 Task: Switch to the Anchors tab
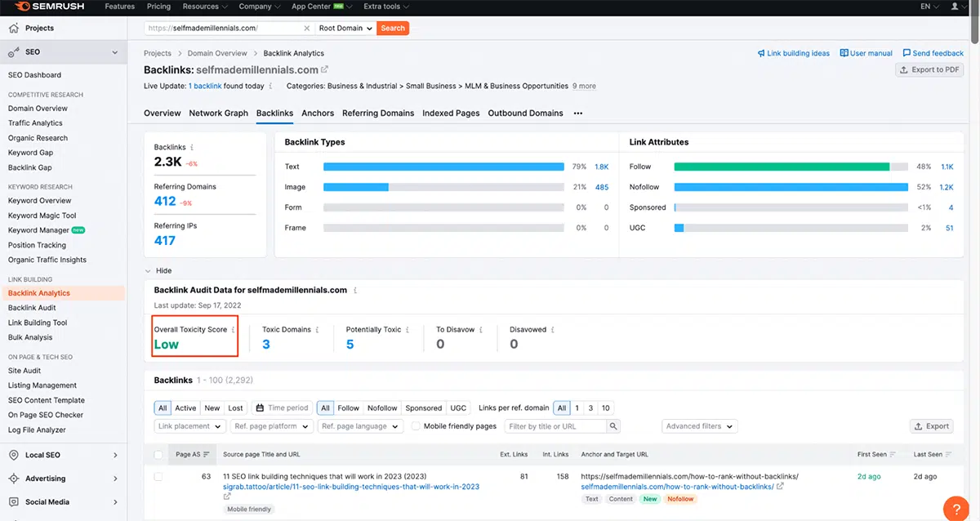[x=318, y=114]
